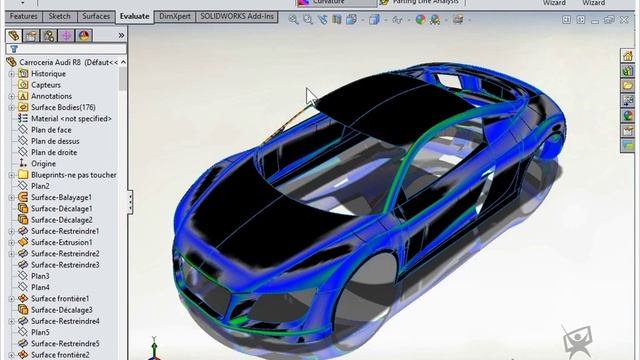The height and width of the screenshot is (360, 640).
Task: Expand the Surface Bodies(176) folder
Action: [11, 108]
